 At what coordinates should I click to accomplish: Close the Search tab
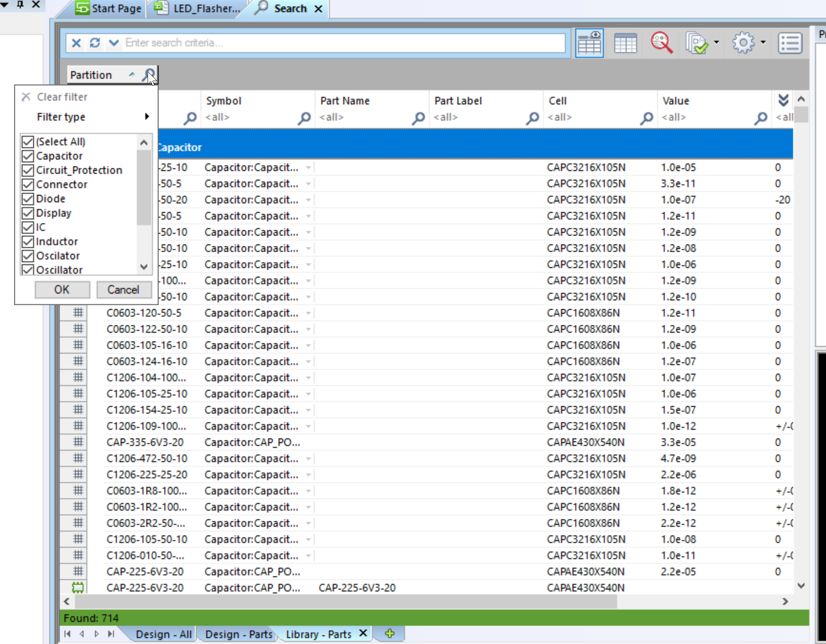point(318,8)
